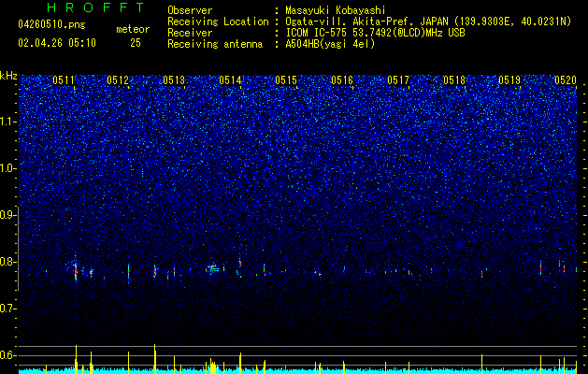Click the 0512 time marker
This screenshot has height=374, width=588.
(118, 80)
